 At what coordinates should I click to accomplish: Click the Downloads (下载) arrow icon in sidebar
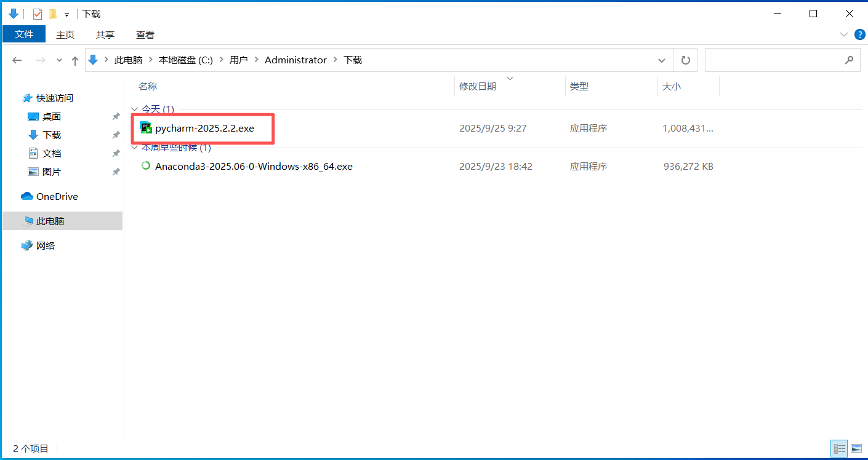coord(33,135)
